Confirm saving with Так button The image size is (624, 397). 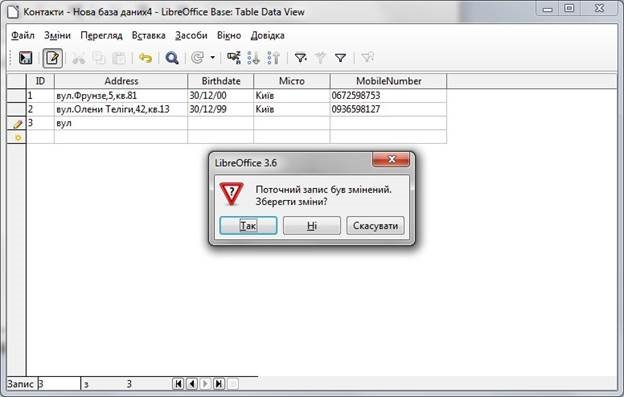[248, 226]
